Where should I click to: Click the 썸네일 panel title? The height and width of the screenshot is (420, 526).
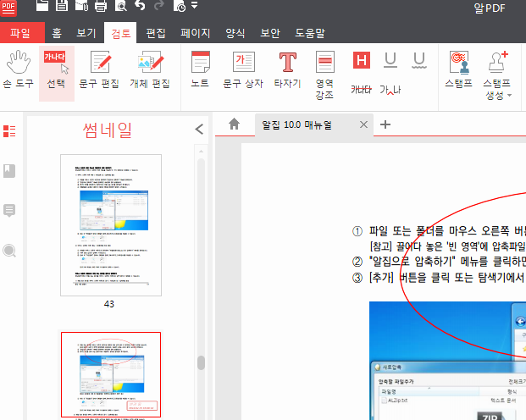coord(108,130)
